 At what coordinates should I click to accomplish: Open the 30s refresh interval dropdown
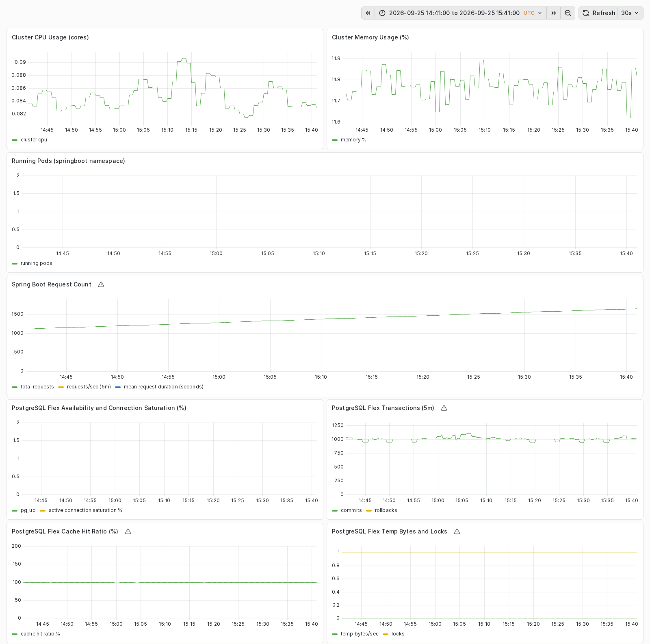point(630,13)
